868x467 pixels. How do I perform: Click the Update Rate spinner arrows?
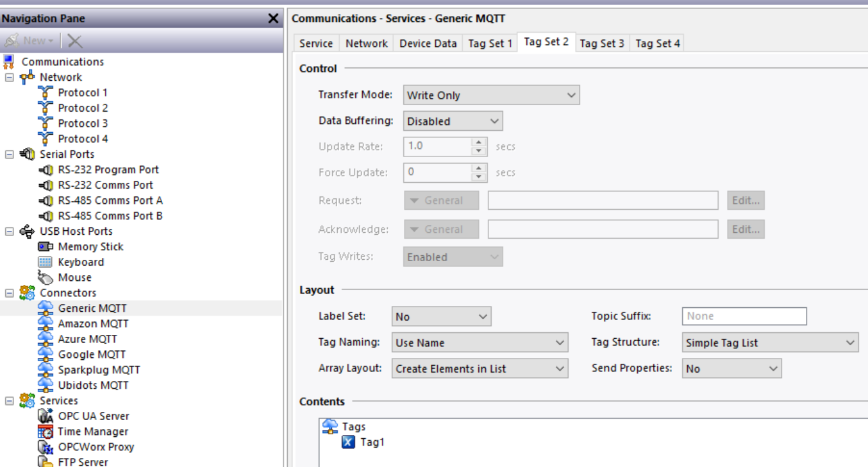click(479, 146)
